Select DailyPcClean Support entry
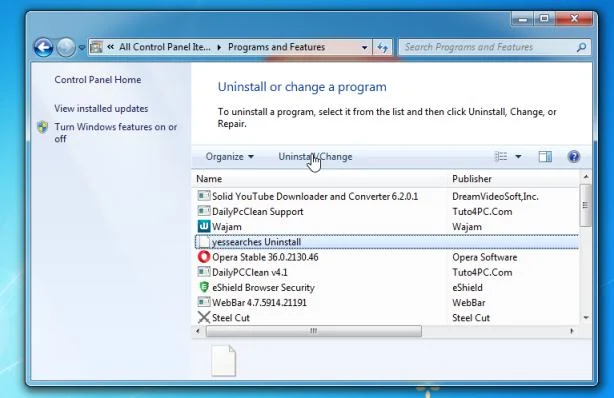 (x=257, y=212)
